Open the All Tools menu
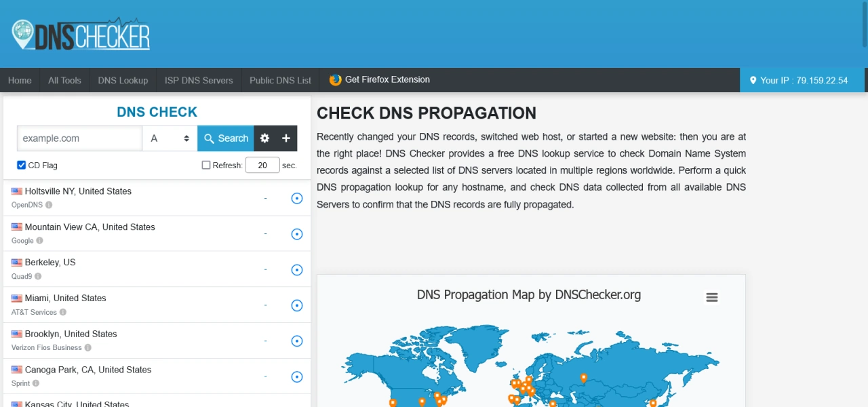 click(x=64, y=80)
